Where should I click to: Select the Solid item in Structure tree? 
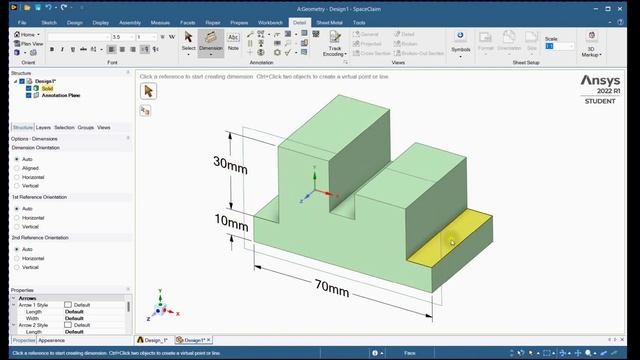[x=47, y=88]
